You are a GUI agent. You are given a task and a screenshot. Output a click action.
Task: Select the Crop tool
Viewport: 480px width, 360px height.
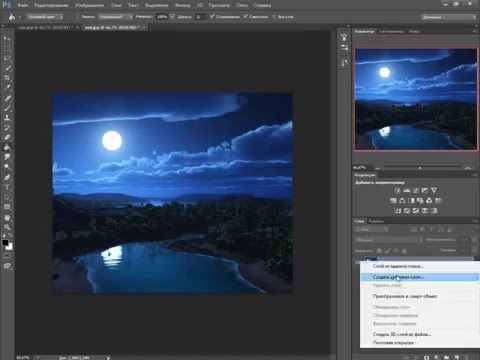tap(7, 78)
